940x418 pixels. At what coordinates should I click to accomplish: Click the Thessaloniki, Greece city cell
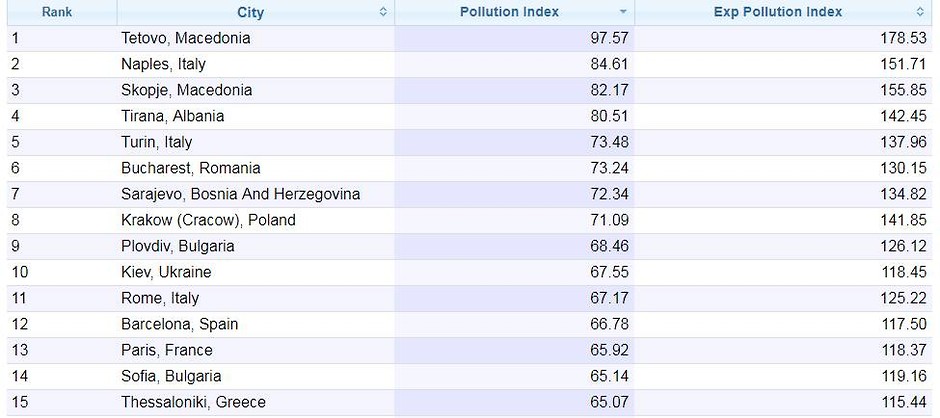coord(193,402)
